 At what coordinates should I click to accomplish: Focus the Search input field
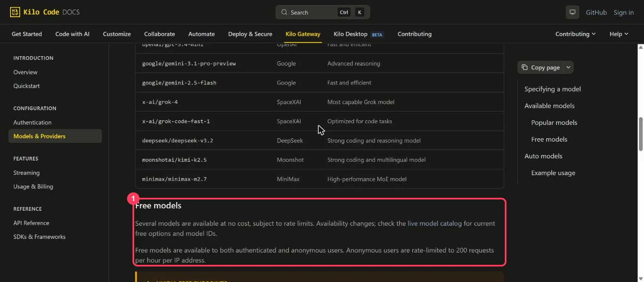pyautogui.click(x=322, y=12)
